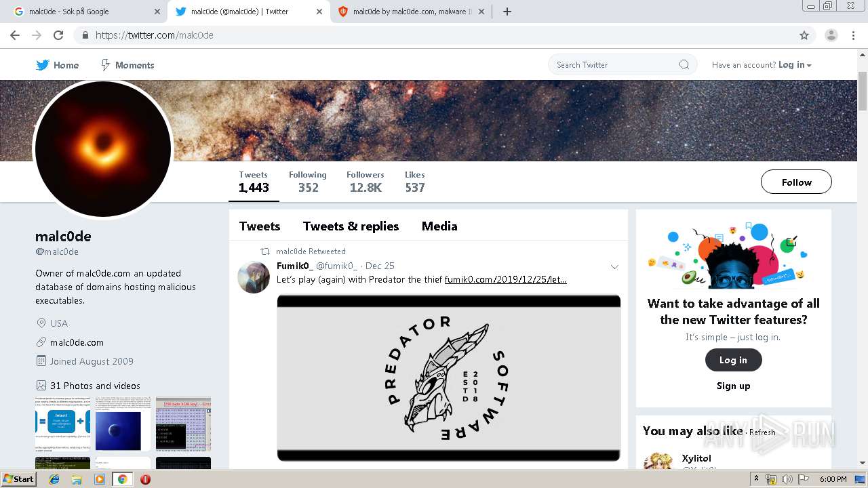Click the network tray icon

[771, 479]
